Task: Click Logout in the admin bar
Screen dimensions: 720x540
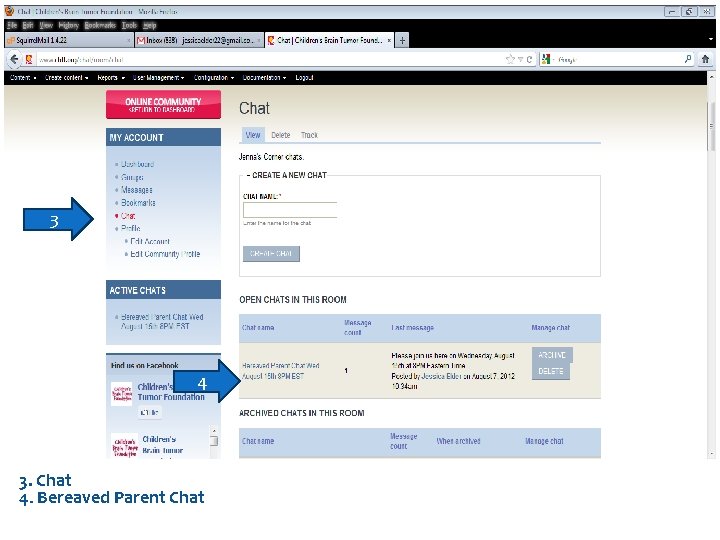Action: click(304, 78)
